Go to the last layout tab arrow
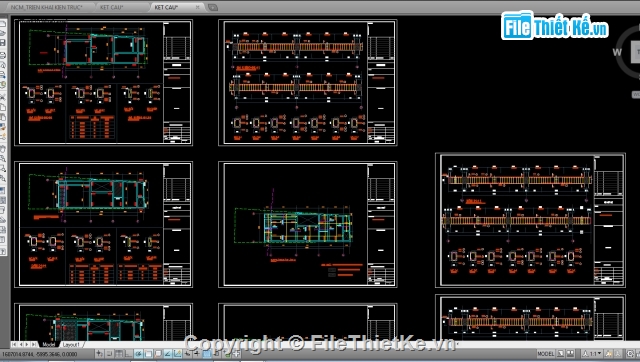Screen dimensions: 640x362 coord(33,344)
